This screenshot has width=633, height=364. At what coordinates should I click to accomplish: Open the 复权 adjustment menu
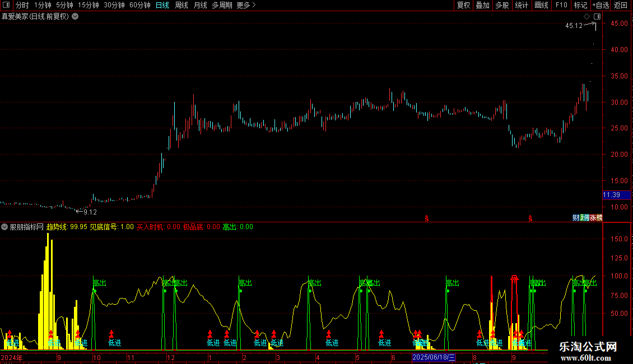(463, 5)
